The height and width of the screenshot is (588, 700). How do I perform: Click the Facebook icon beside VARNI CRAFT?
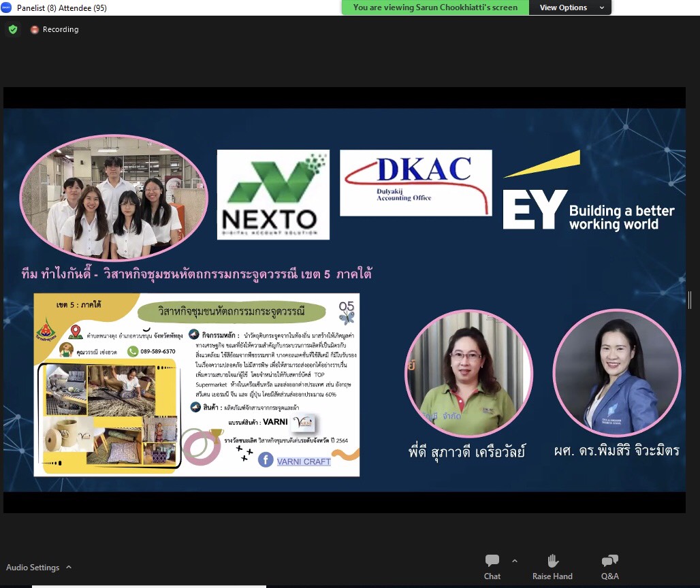[x=266, y=459]
